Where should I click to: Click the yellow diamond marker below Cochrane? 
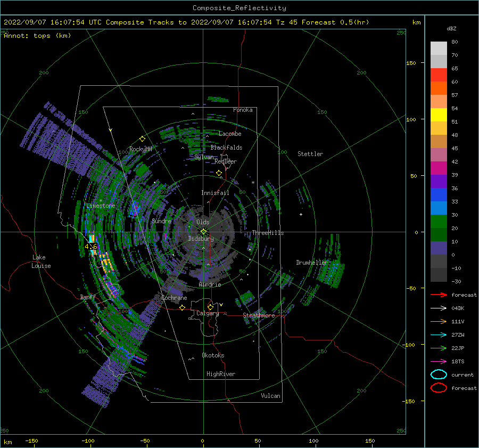[183, 307]
